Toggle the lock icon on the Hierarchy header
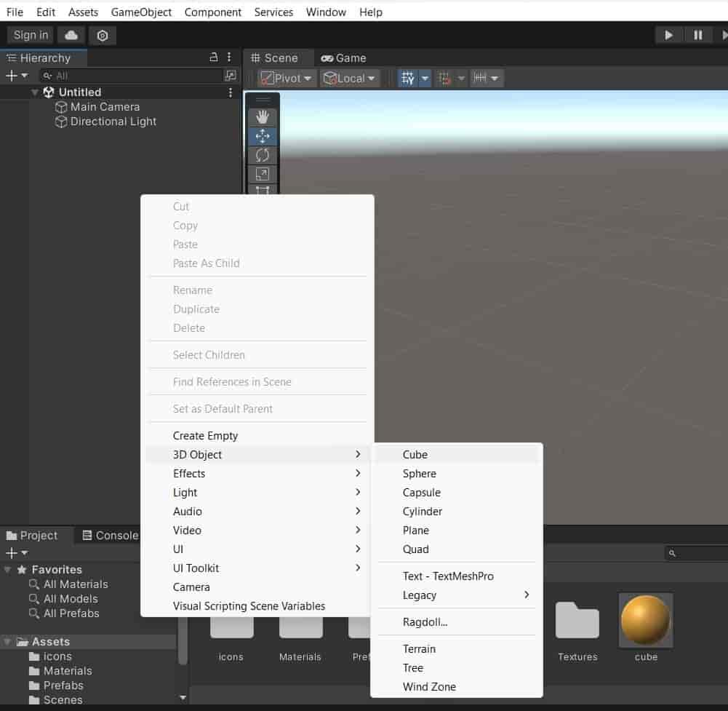Screen dimensions: 728x711 coord(215,57)
